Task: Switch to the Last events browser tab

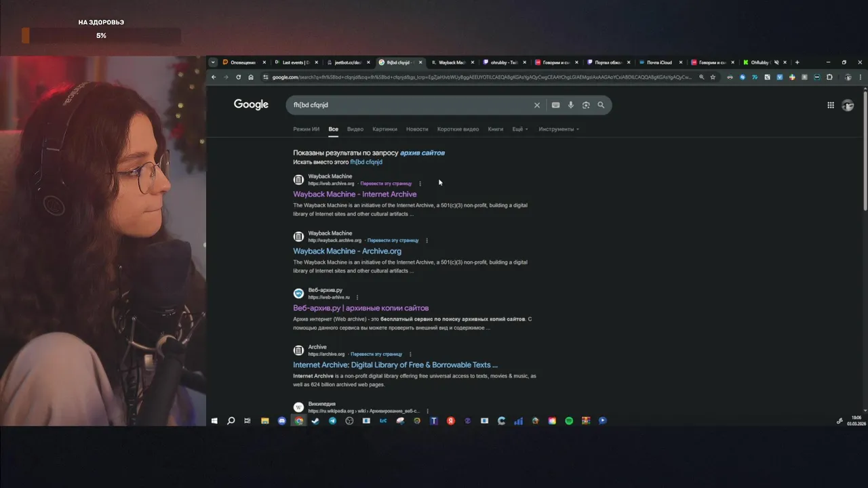Action: pyautogui.click(x=295, y=62)
